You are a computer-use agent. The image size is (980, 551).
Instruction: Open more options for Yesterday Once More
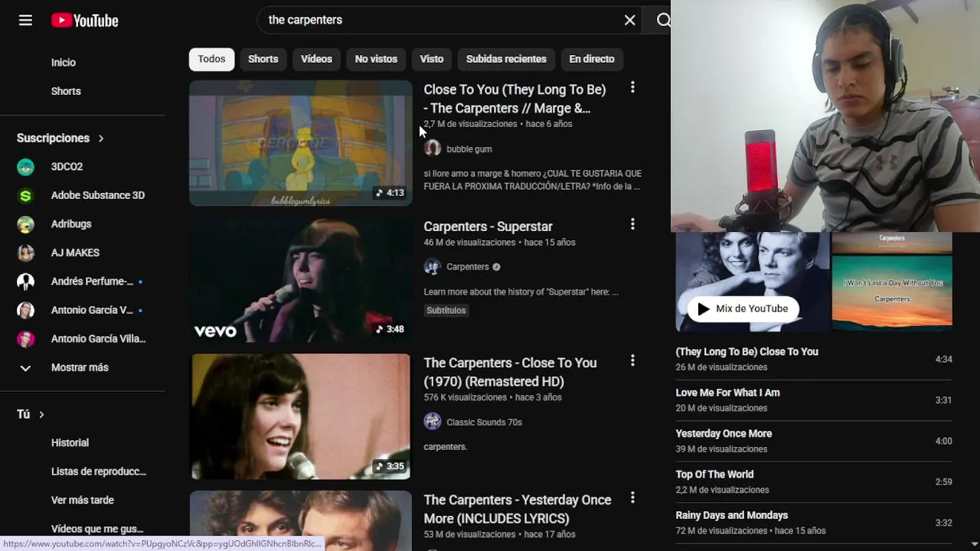click(632, 497)
